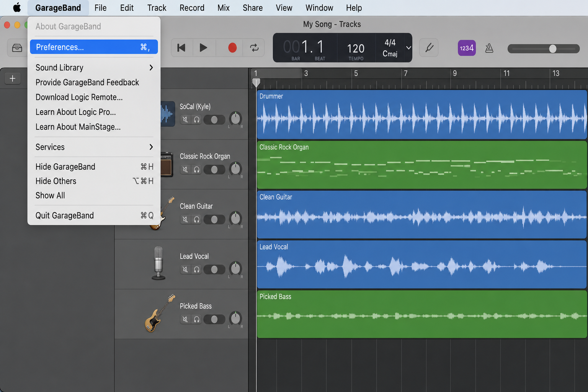Image resolution: width=588 pixels, height=392 pixels.
Task: Open the Share menu
Action: pyautogui.click(x=253, y=8)
